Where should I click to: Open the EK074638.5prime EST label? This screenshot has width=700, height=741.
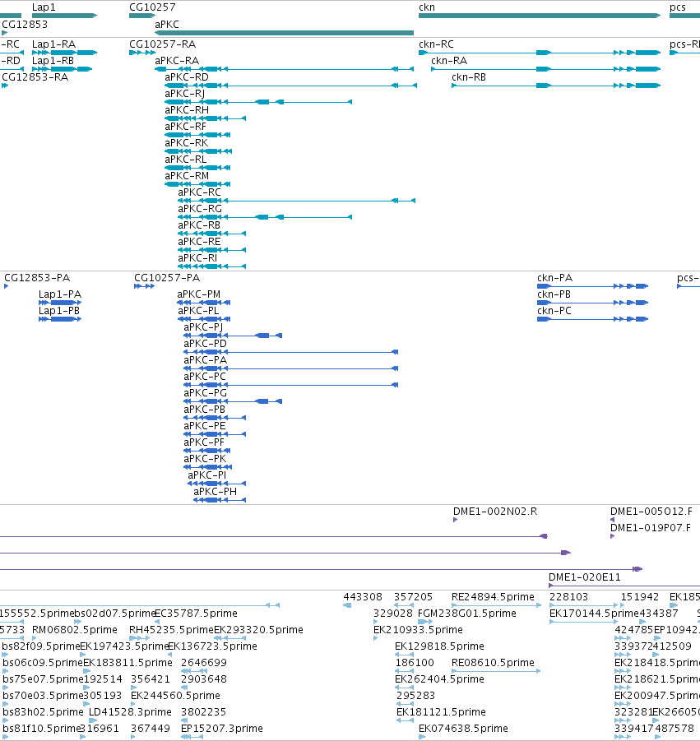pos(463,728)
